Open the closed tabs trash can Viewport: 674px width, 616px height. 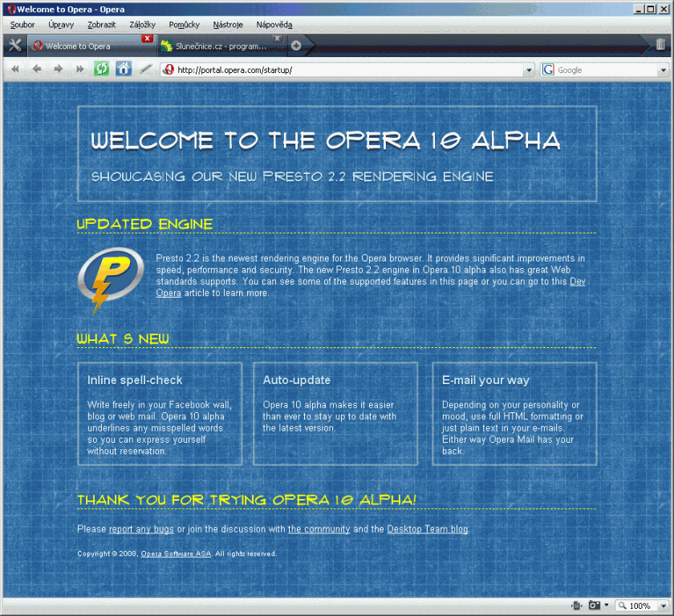[660, 44]
